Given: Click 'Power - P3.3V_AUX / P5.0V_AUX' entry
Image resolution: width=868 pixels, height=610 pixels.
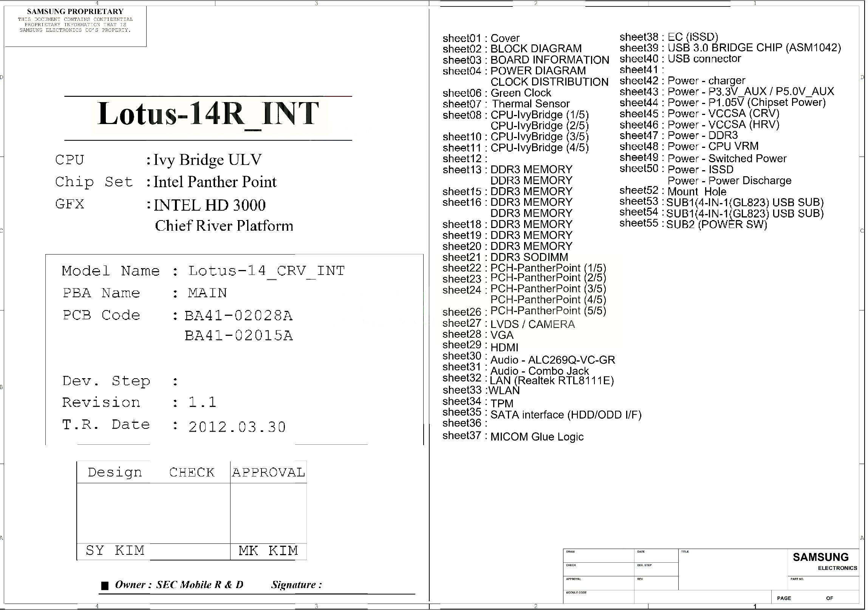Looking at the screenshot, I should pyautogui.click(x=751, y=92).
